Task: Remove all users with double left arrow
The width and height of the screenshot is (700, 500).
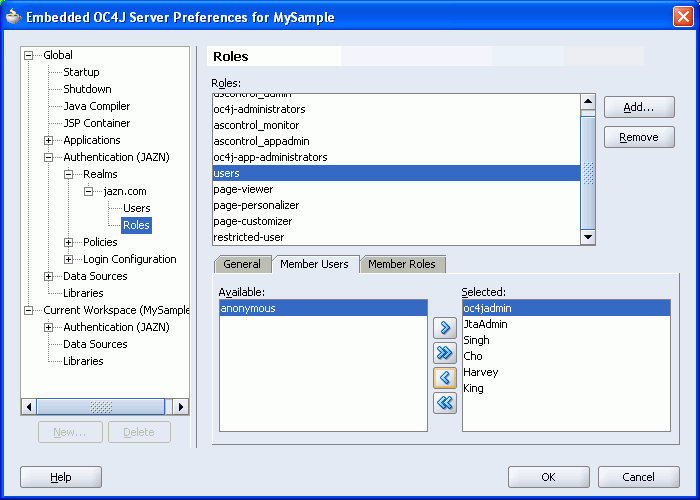Action: click(x=445, y=403)
